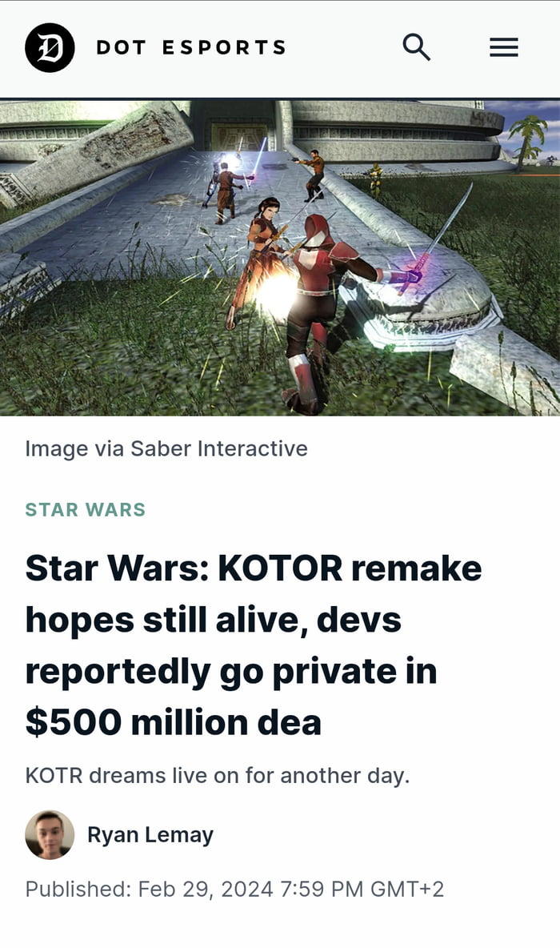Open the search magnifier icon
The width and height of the screenshot is (560, 948).
click(416, 47)
